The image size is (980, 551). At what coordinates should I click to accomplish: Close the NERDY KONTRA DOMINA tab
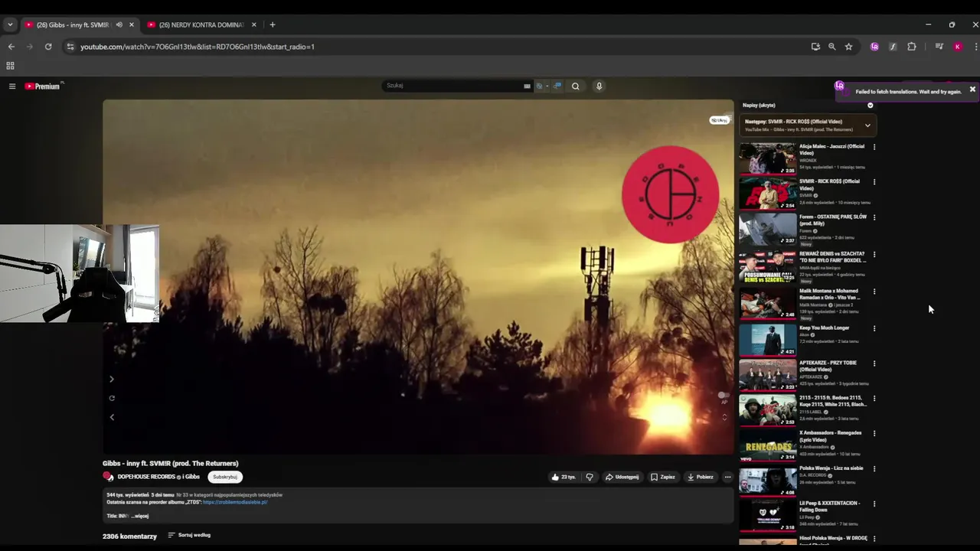pyautogui.click(x=253, y=24)
